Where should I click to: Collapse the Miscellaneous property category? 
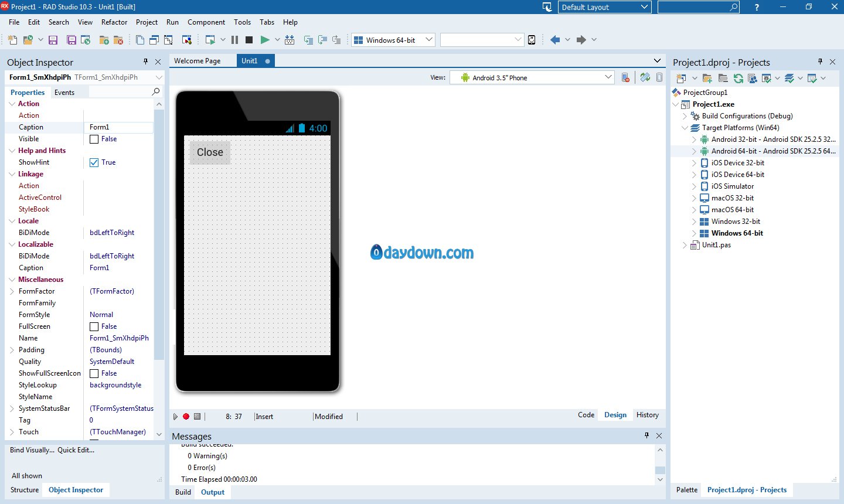[x=12, y=280]
